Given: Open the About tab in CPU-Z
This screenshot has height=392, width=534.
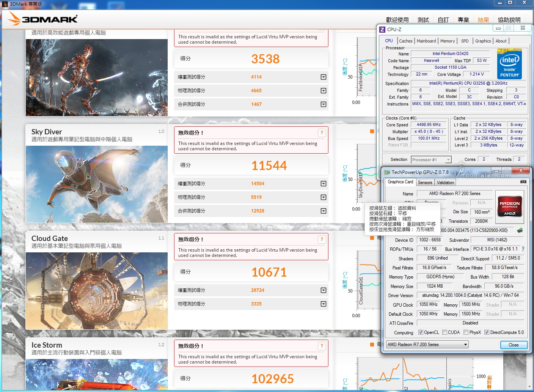Looking at the screenshot, I should pyautogui.click(x=501, y=41).
